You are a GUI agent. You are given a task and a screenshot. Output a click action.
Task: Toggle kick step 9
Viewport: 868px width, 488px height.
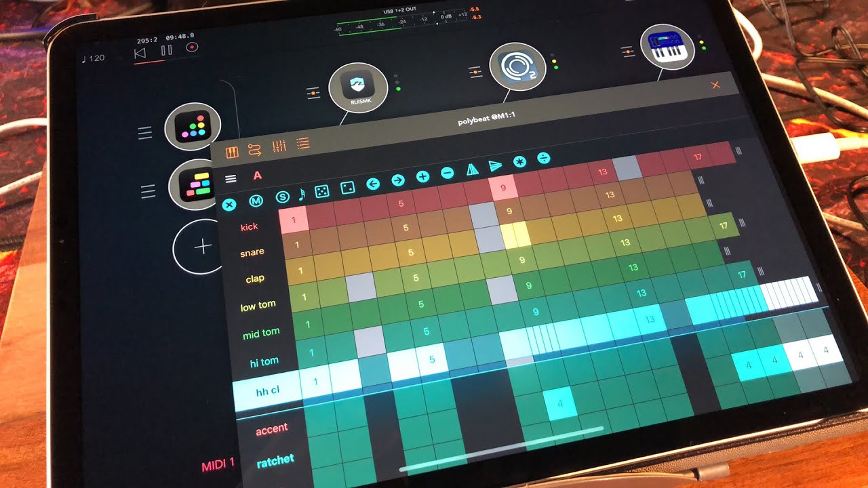503,187
